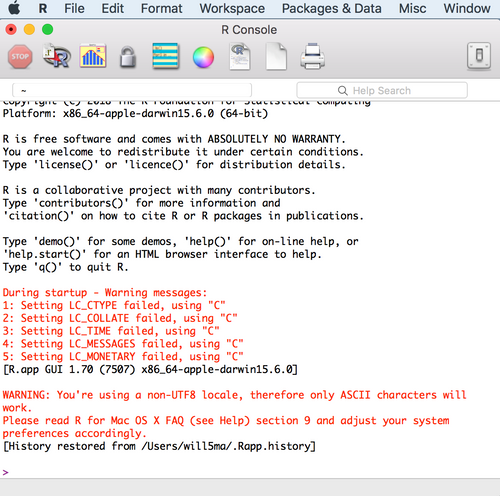This screenshot has height=496, width=500.
Task: Open the color wheel preferences icon
Action: [203, 57]
